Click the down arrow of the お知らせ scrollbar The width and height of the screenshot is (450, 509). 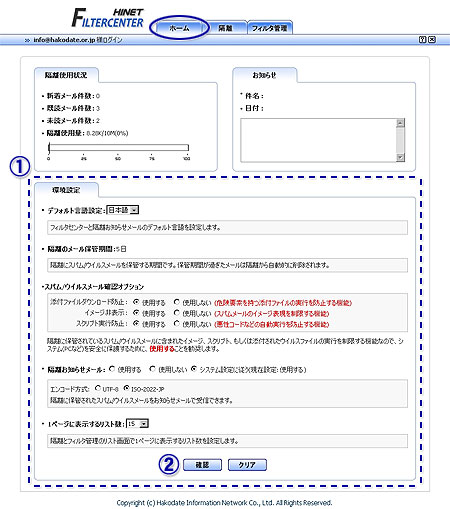pos(400,157)
